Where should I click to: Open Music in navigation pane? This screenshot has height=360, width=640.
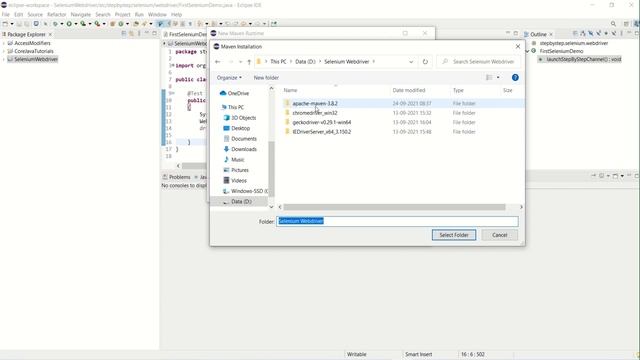pos(234,160)
